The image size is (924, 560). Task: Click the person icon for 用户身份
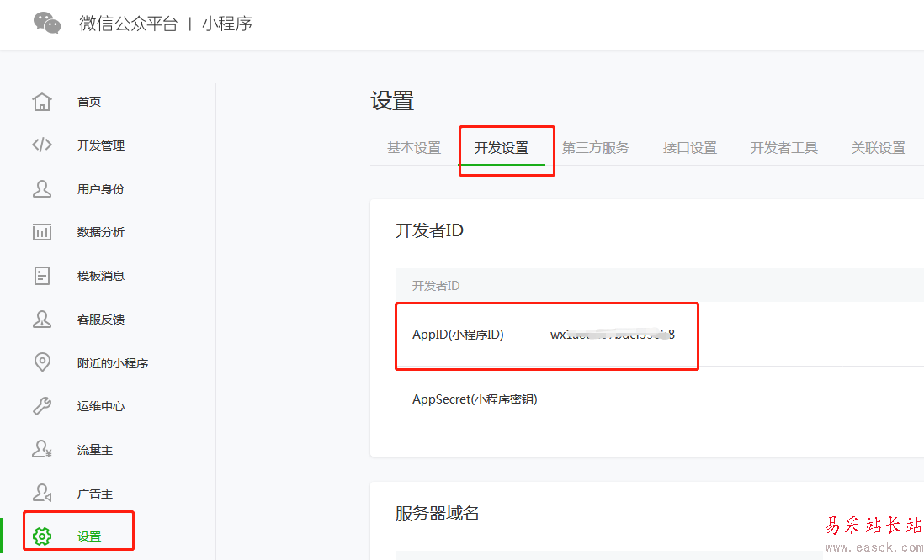pos(42,188)
